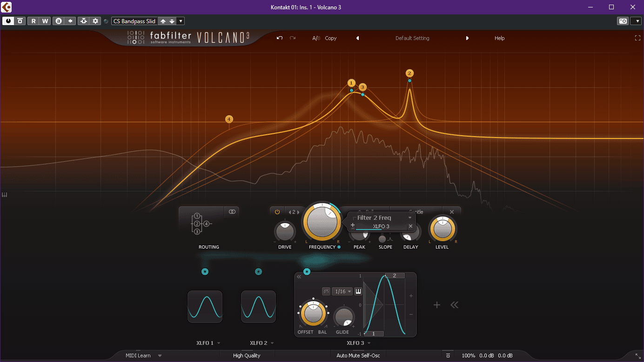
Task: Redo the last change
Action: pos(293,38)
